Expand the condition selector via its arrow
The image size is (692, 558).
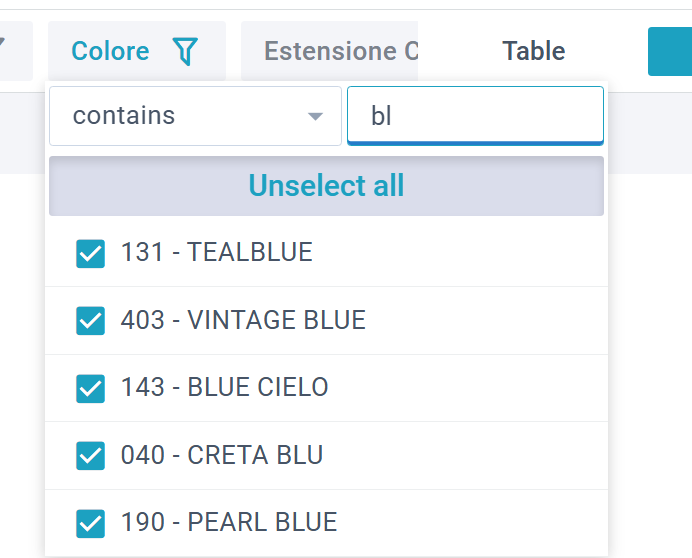coord(316,116)
